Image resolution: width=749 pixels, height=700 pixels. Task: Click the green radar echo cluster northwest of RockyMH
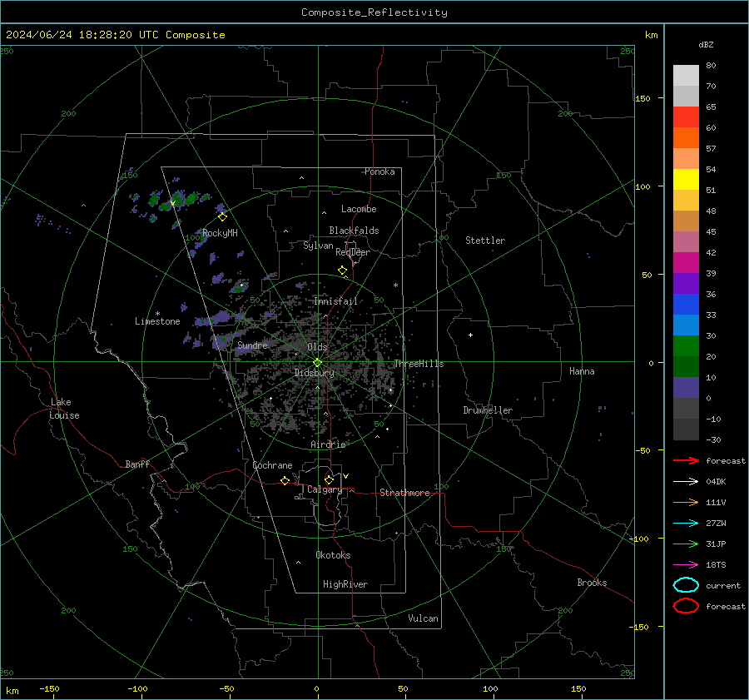pos(178,199)
